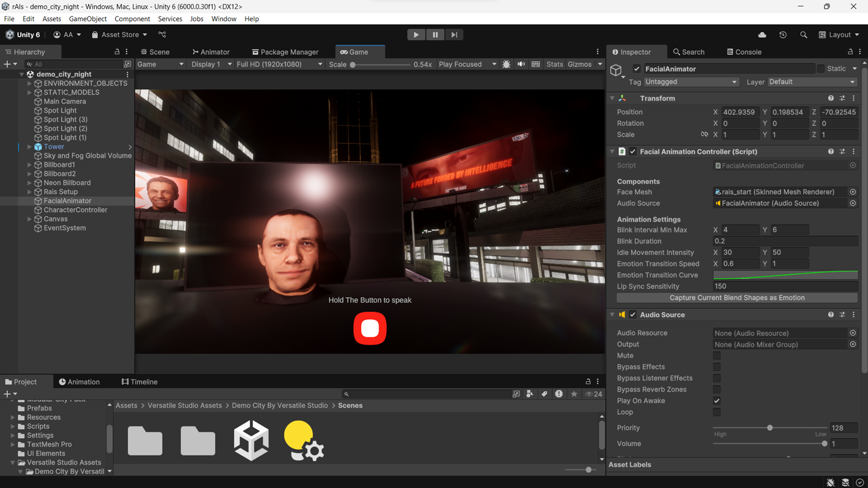Open the Scene lighting settings asset thumbnail
868x488 pixels.
coord(304,441)
